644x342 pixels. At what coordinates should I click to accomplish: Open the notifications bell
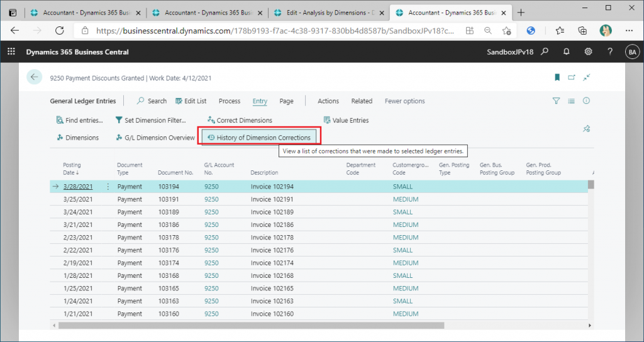click(567, 52)
